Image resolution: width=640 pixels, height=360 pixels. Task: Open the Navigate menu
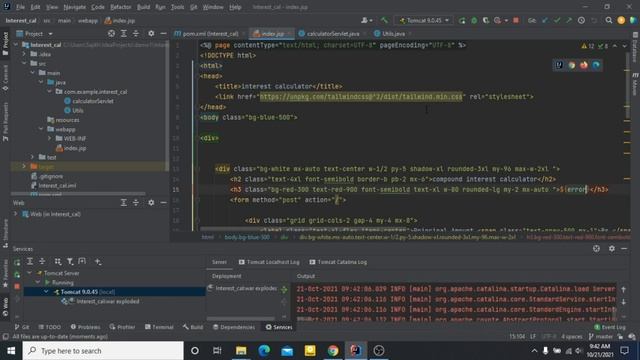click(75, 7)
